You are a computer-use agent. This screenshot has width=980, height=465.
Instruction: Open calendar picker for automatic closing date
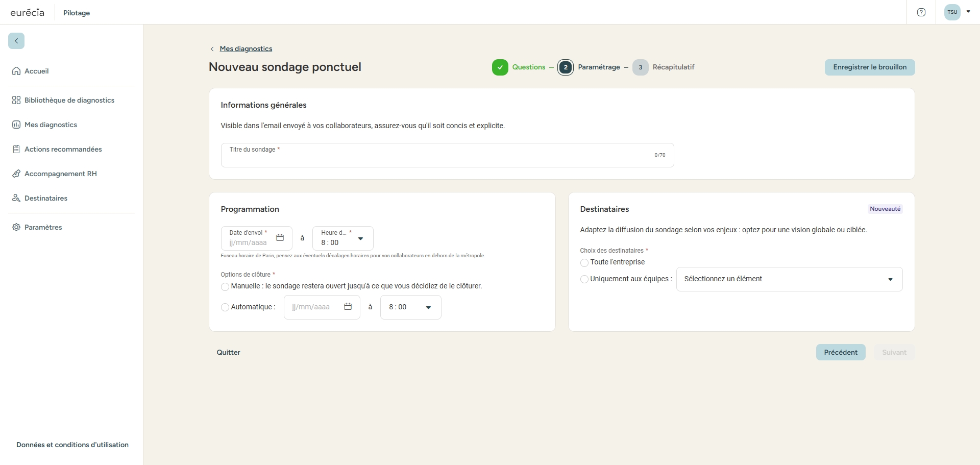point(348,307)
